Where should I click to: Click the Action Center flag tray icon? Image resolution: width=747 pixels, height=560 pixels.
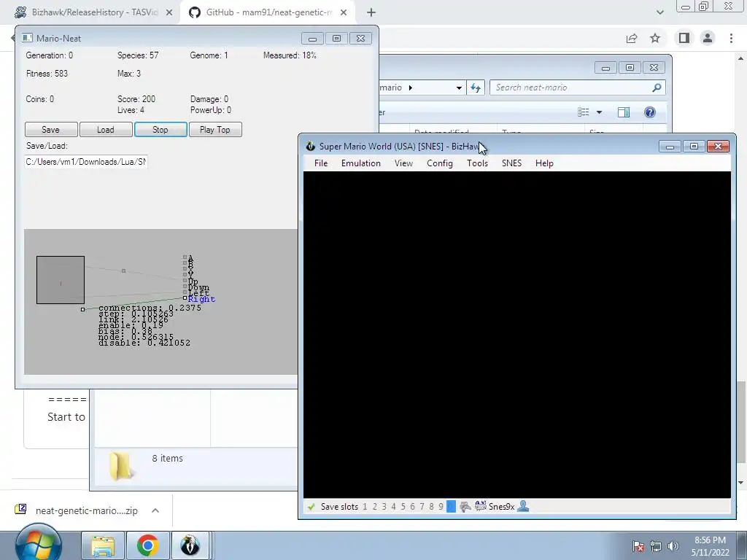(x=638, y=546)
